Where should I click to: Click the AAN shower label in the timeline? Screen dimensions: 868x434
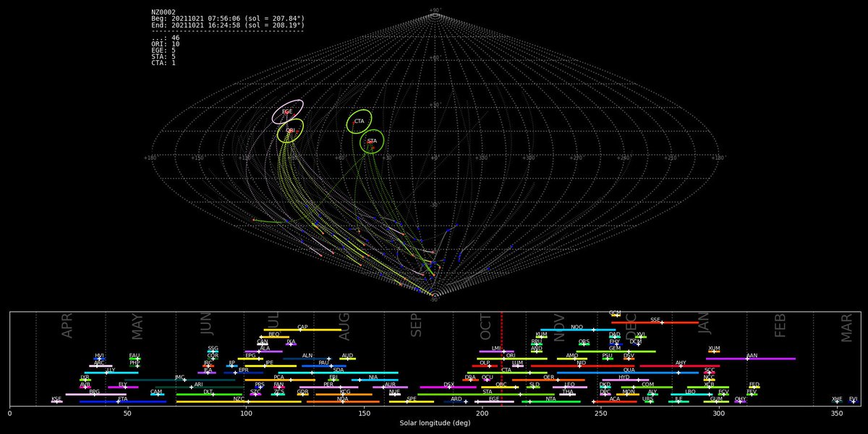[x=752, y=355]
